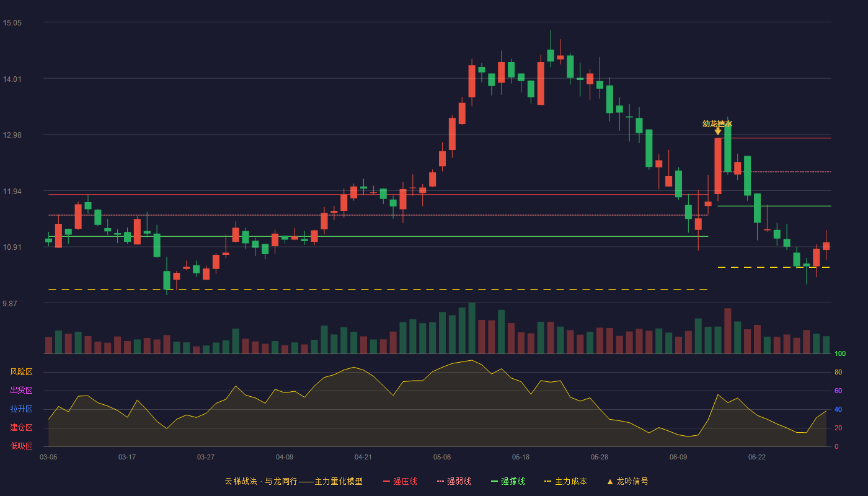The width and height of the screenshot is (868, 496).
Task: Click the tallest green volume bar in May
Action: 472,329
